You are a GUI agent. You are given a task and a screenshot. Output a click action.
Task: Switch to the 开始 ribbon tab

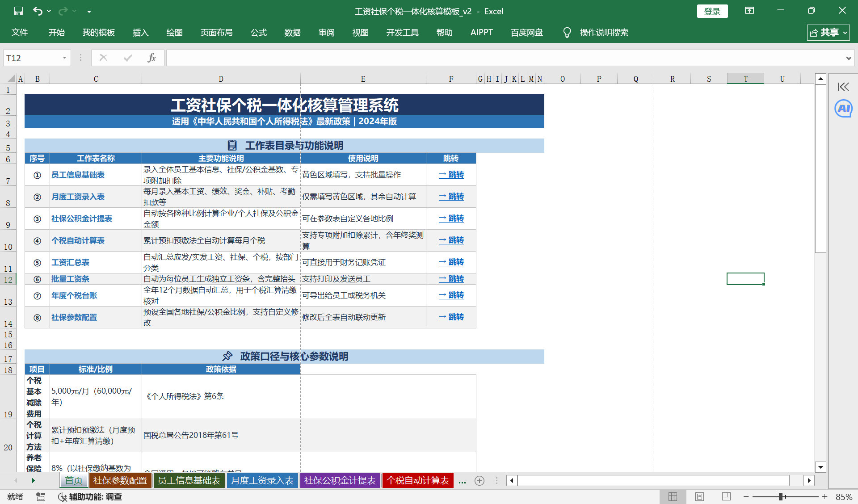pyautogui.click(x=57, y=32)
